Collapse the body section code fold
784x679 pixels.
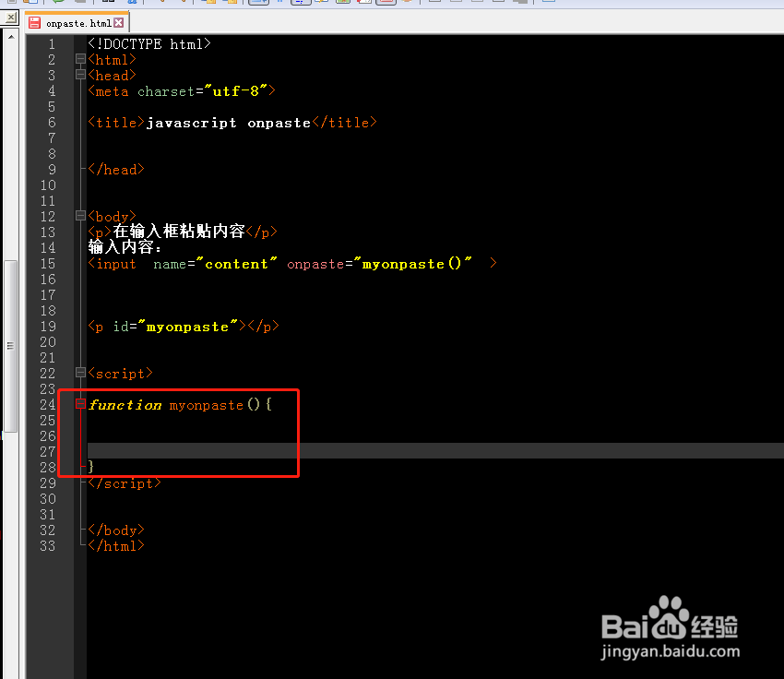[x=79, y=216]
